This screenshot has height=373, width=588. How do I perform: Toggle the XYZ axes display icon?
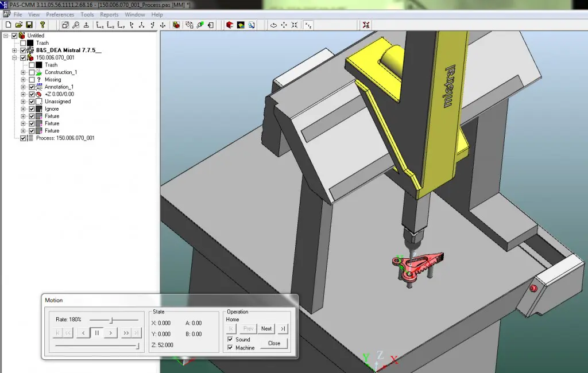point(308,25)
